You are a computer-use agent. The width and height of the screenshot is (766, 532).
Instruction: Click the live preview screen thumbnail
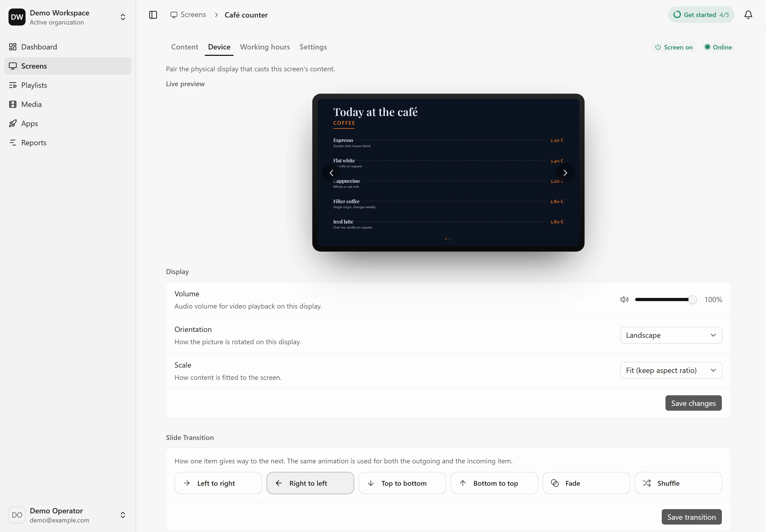click(448, 173)
